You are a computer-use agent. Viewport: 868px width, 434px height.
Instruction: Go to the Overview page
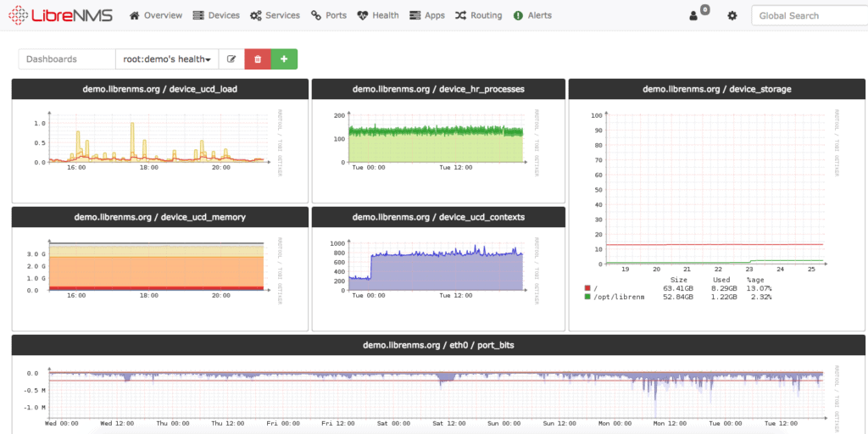[156, 15]
